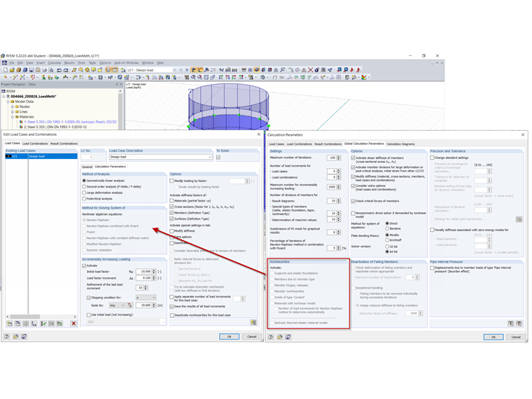
Task: Switch to General tab in Edit Load Cases dialog
Action: click(87, 167)
